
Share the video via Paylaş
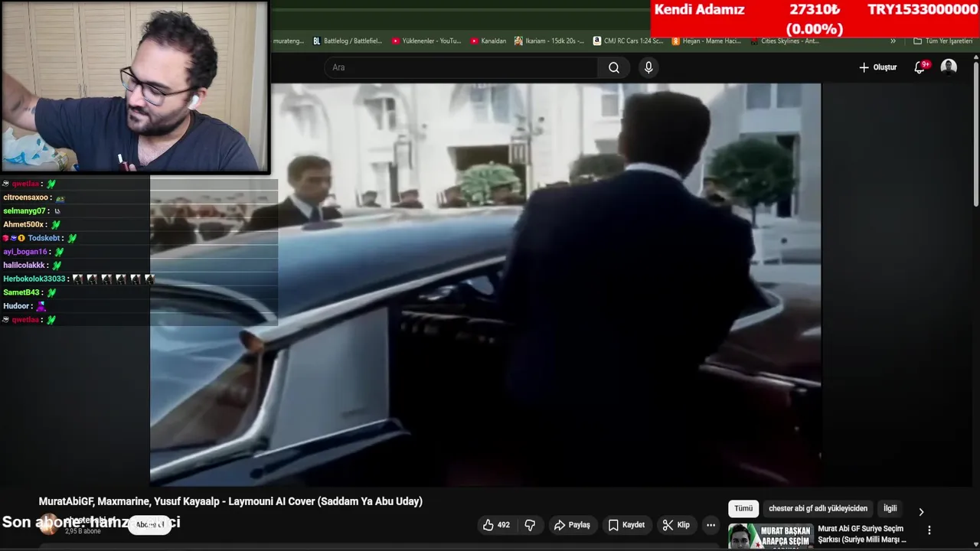[572, 525]
